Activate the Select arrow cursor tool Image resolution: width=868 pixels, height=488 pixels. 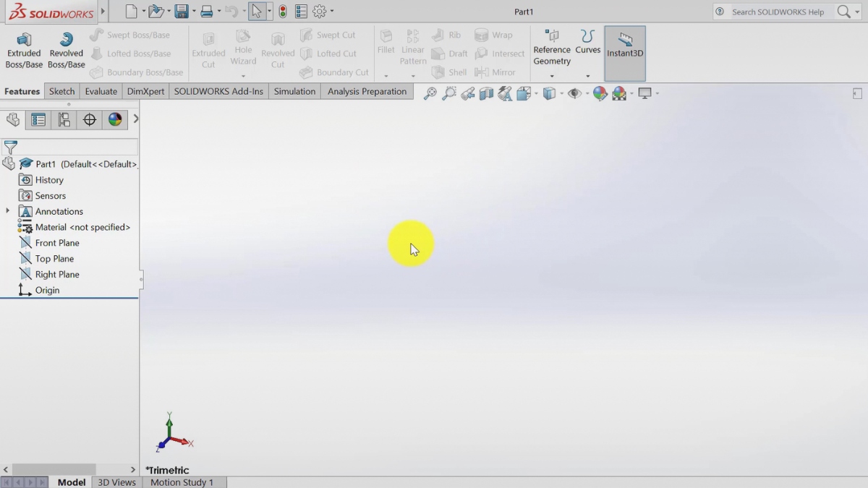click(256, 11)
